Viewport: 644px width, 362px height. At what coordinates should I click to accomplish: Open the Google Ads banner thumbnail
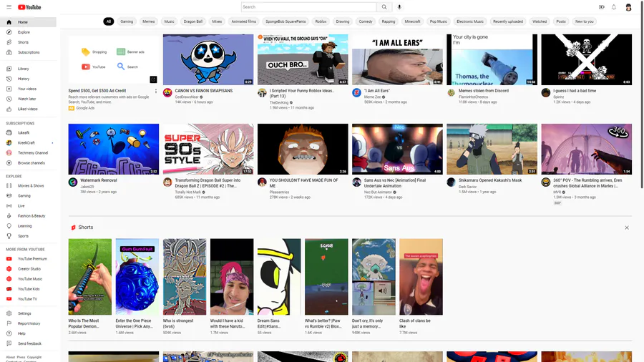tap(114, 59)
